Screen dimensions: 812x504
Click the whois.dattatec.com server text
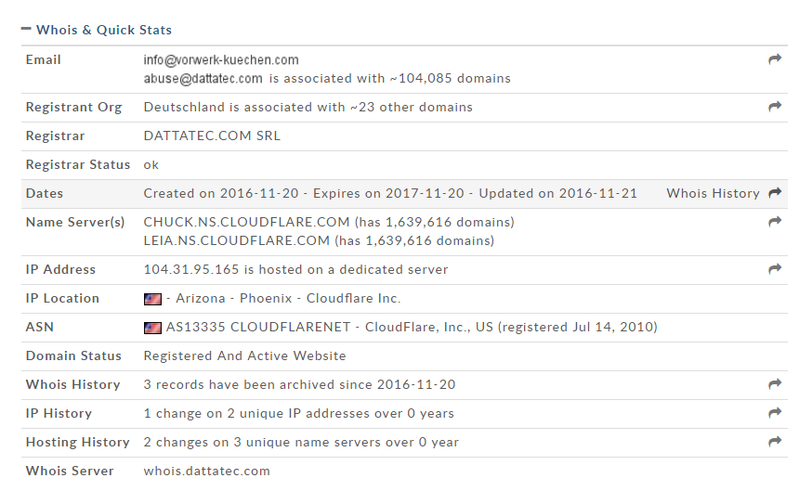click(x=206, y=471)
